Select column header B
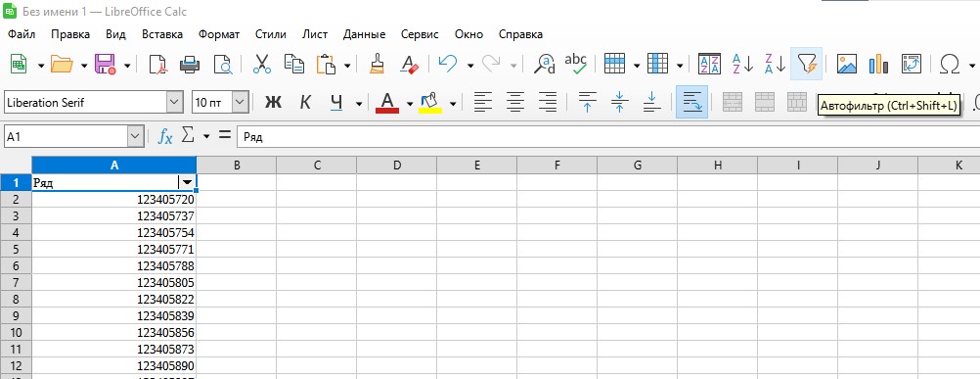This screenshot has width=980, height=379. coord(237,166)
